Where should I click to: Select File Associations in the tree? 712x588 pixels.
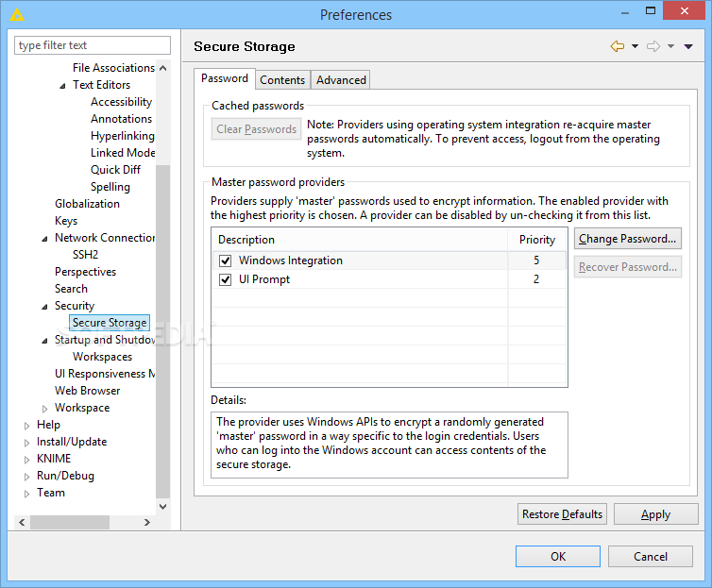click(x=113, y=68)
